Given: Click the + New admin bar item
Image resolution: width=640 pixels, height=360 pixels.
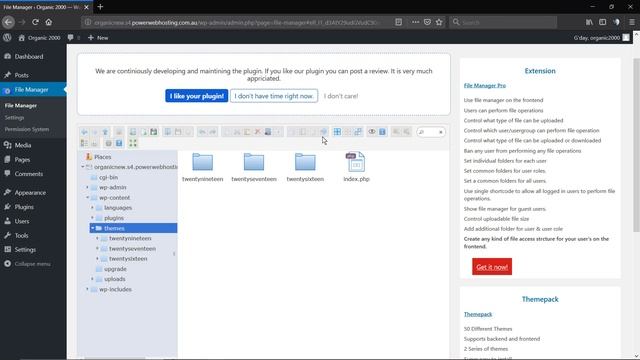Looking at the screenshot, I should click(98, 38).
